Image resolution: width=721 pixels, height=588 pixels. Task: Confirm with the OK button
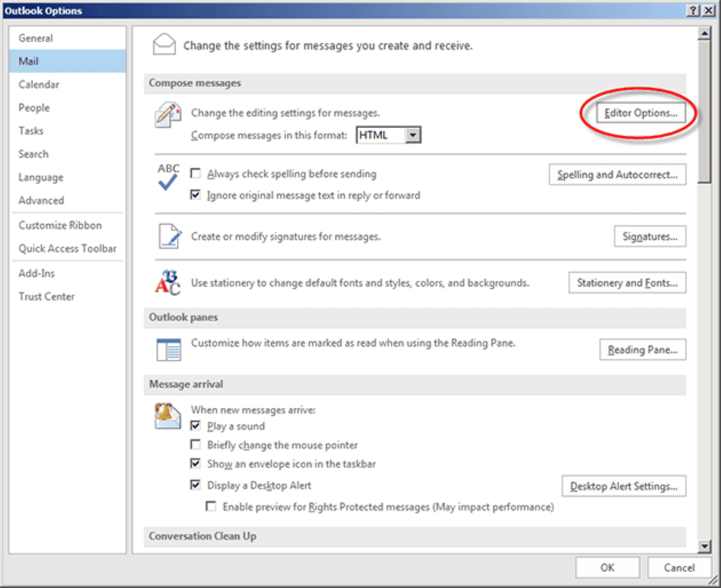tap(607, 568)
